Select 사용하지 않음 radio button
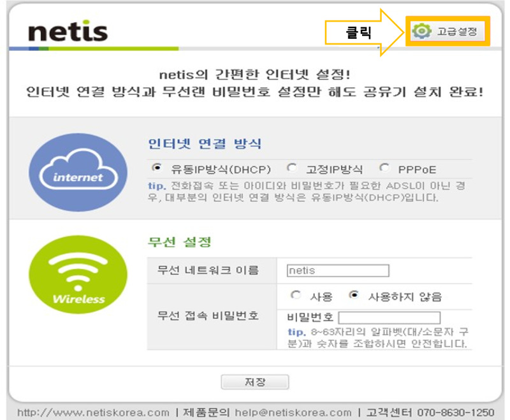 pyautogui.click(x=354, y=295)
